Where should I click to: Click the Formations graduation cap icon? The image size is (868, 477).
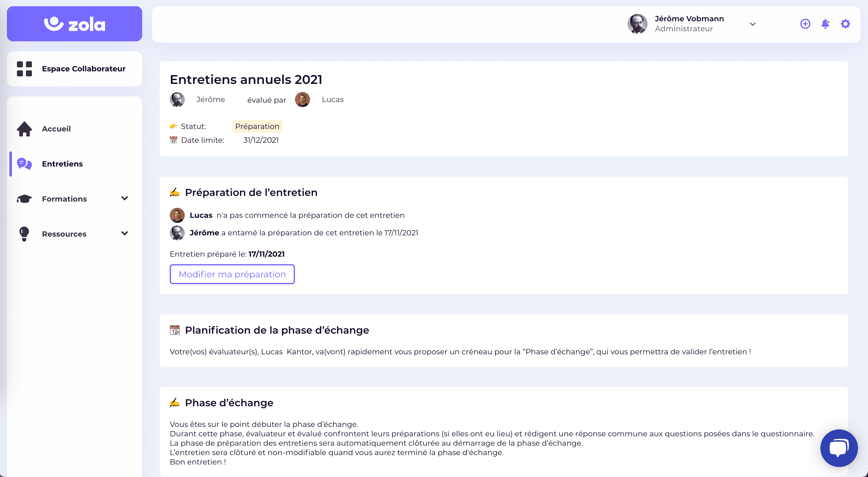(24, 199)
